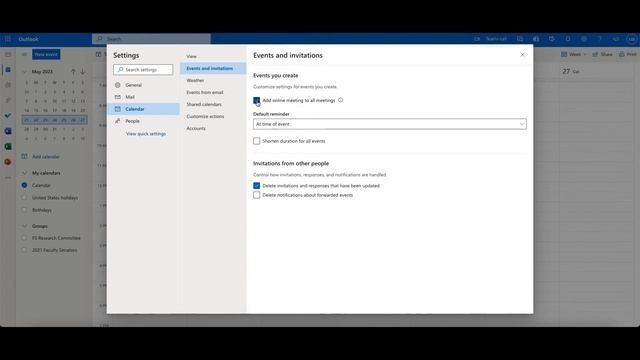Viewport: 640px width, 360px height.
Task: Check Delete notifications about forwarded events
Action: coord(256,195)
